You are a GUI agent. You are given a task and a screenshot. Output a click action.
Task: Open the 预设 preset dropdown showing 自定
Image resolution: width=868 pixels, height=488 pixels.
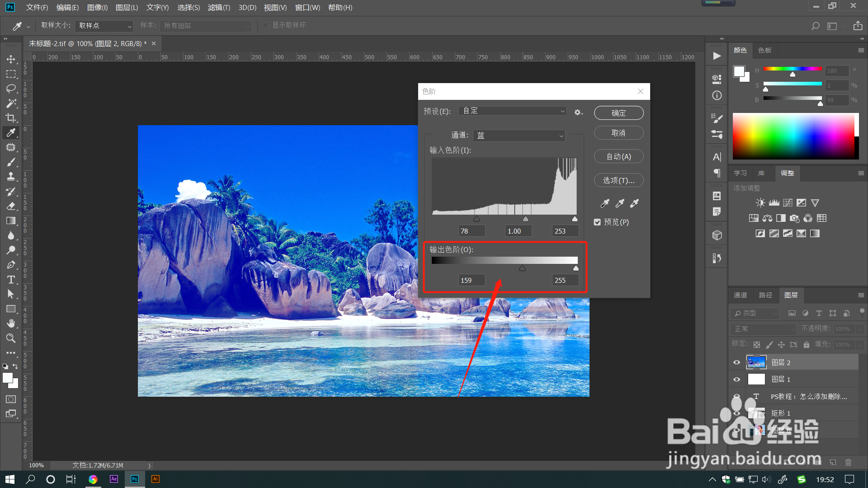(513, 111)
